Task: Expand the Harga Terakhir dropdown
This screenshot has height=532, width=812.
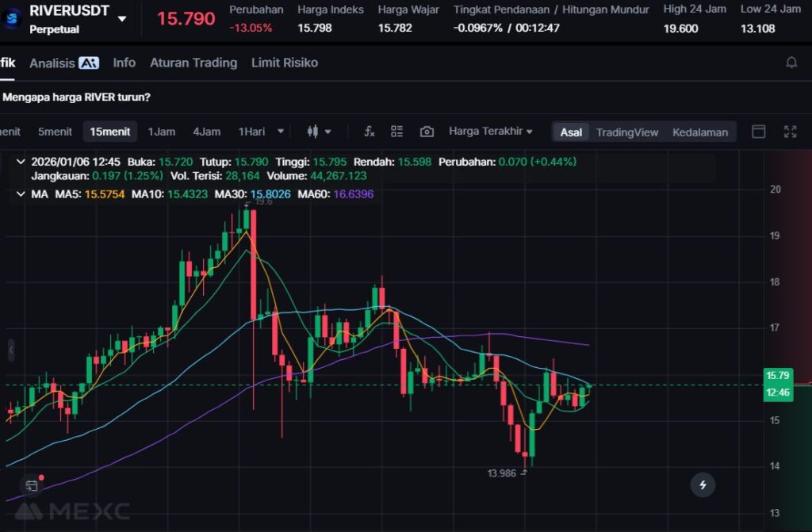Action: (490, 132)
